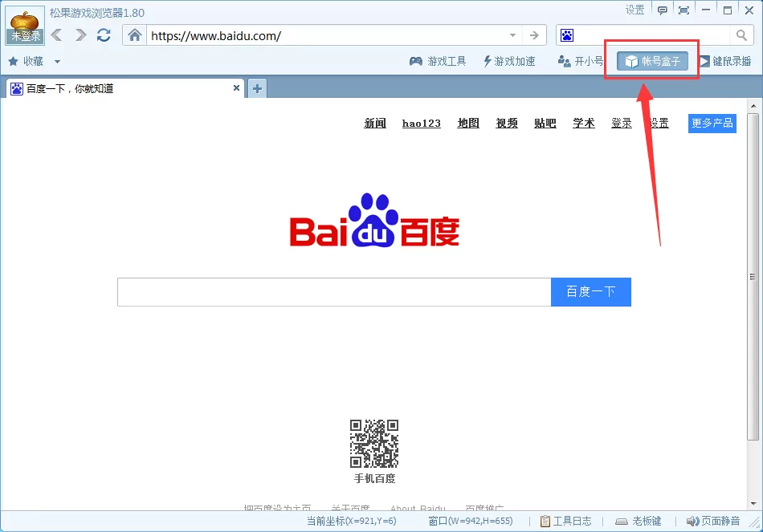Click the 老板键 boss key
This screenshot has height=532, width=763.
(639, 522)
